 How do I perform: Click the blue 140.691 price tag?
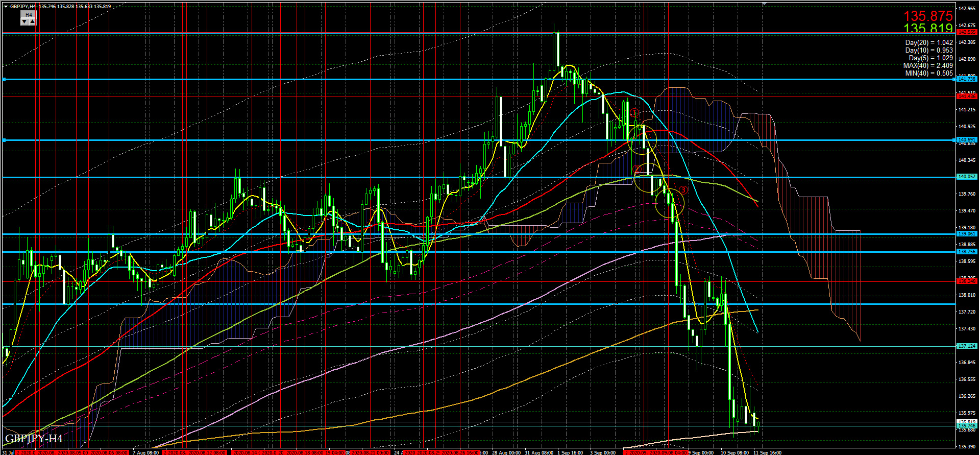tap(966, 140)
